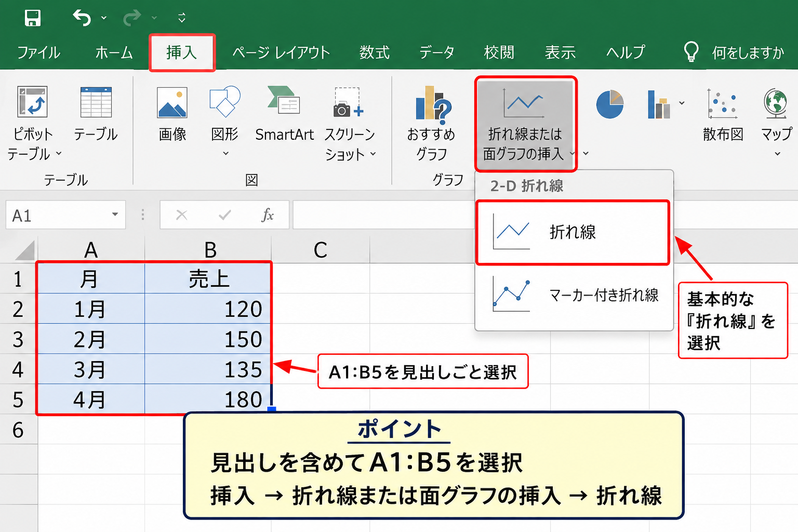Switch to the ホーム tab

pos(114,52)
